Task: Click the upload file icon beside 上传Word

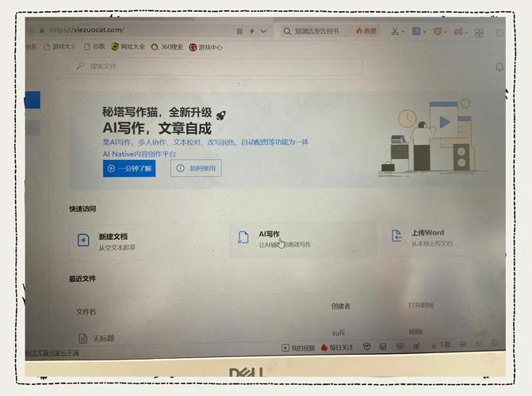Action: tap(396, 236)
